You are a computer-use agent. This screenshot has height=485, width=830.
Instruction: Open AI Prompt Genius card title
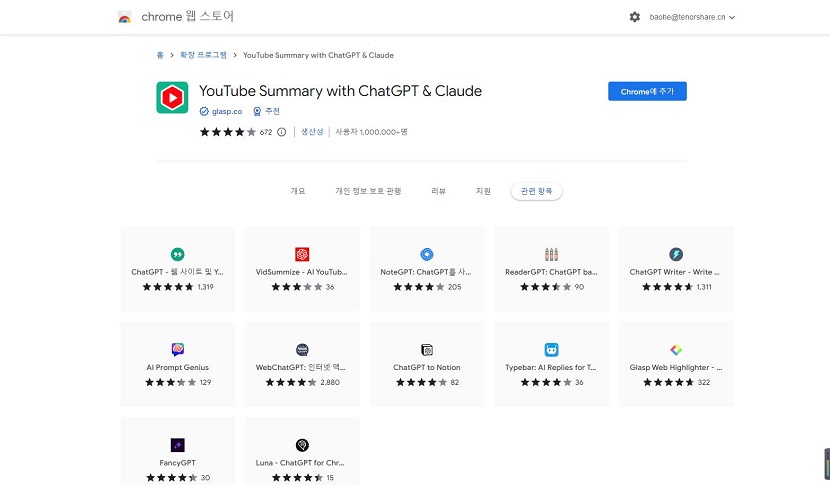[178, 367]
